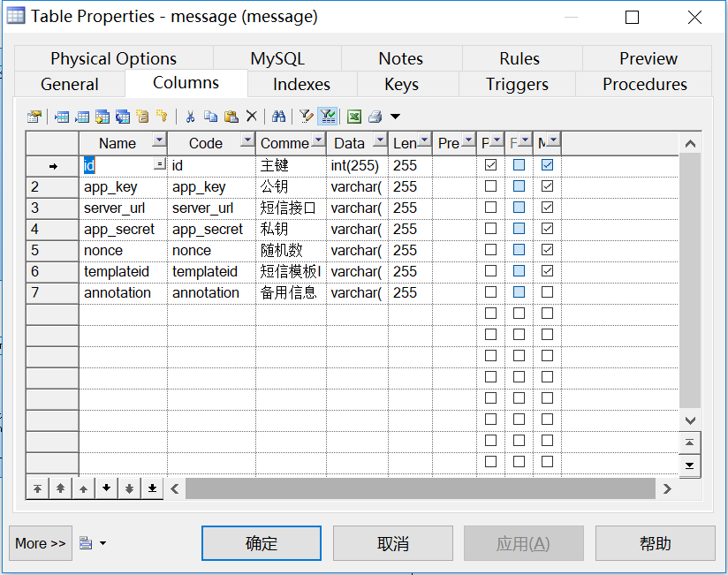Check the Mandatory checkbox for annotation
Viewport: 728px width, 575px height.
point(547,292)
